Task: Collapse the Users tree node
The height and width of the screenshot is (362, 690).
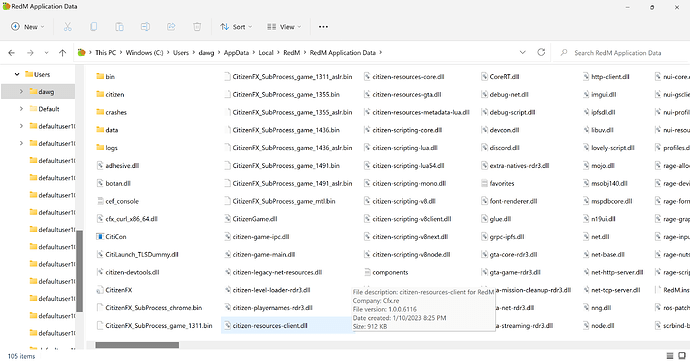Action: pyautogui.click(x=17, y=74)
